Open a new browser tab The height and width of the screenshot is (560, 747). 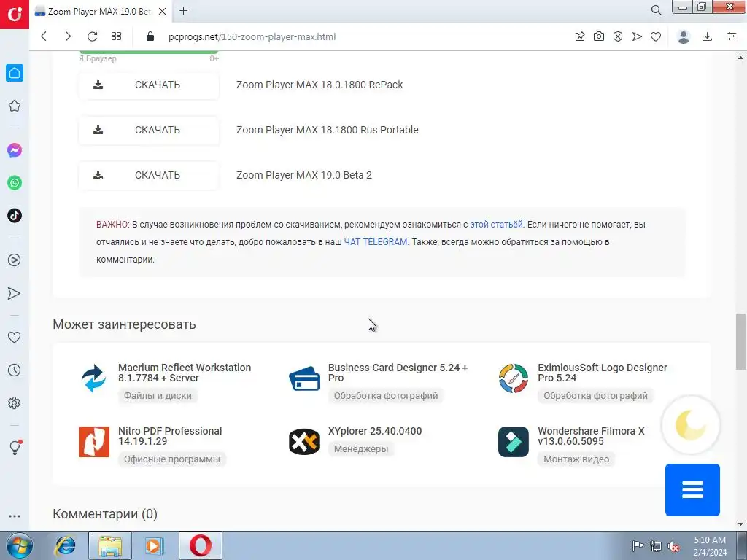click(183, 11)
